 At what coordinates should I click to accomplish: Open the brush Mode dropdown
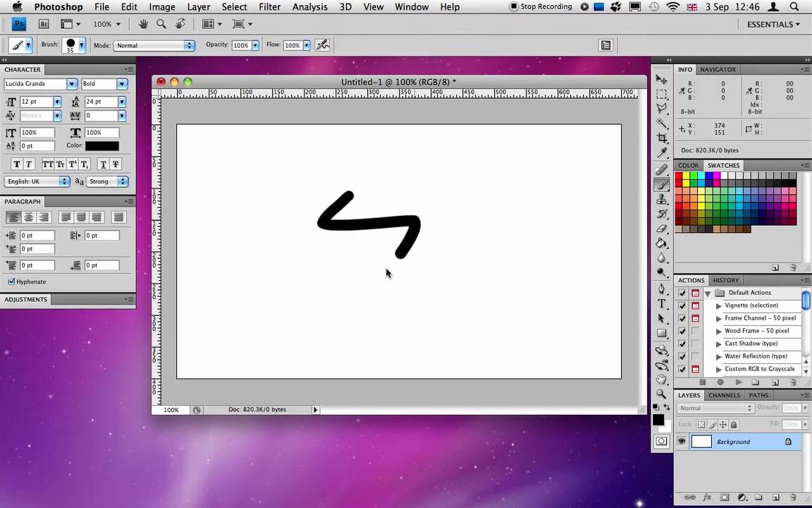tap(154, 46)
